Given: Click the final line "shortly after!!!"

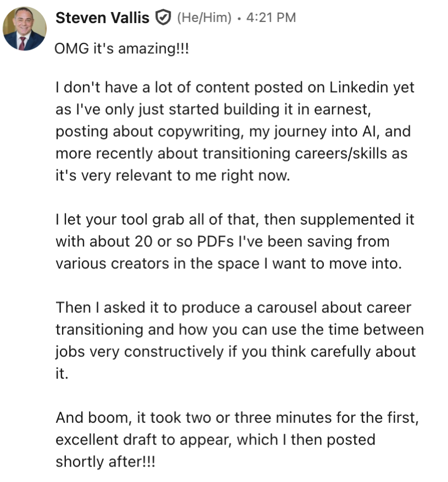Looking at the screenshot, I should [x=105, y=462].
